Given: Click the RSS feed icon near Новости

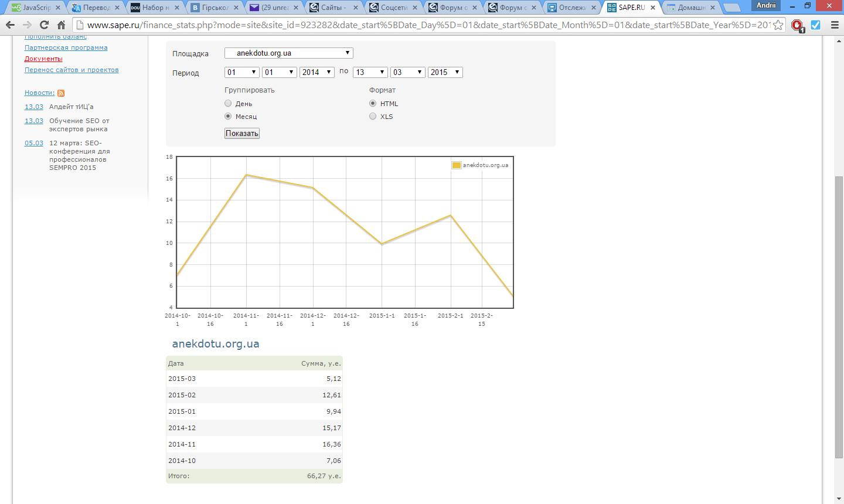Looking at the screenshot, I should (61, 93).
